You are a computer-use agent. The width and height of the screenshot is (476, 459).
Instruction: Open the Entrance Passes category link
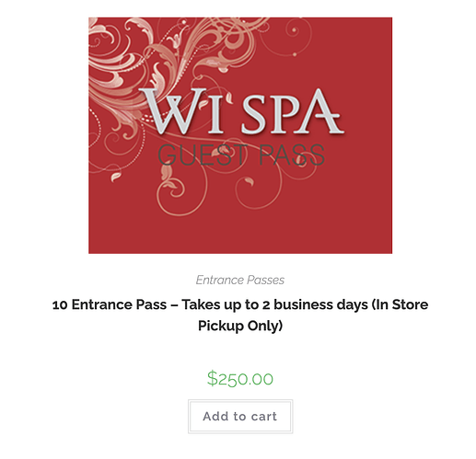pyautogui.click(x=240, y=280)
